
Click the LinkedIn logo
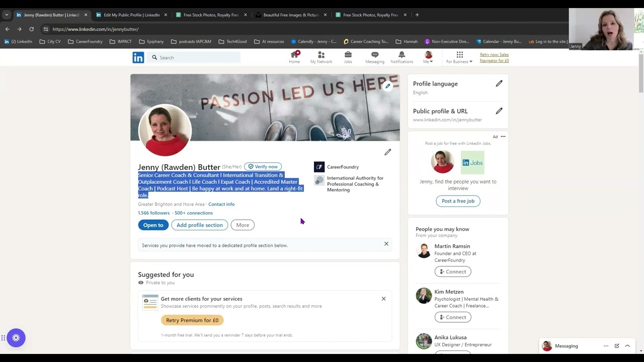(138, 57)
